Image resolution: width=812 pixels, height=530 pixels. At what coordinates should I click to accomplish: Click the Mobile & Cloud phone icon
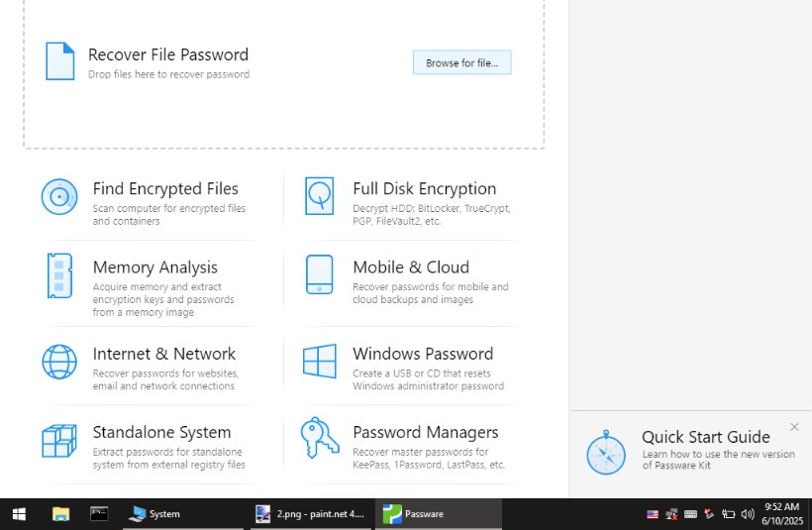click(320, 274)
